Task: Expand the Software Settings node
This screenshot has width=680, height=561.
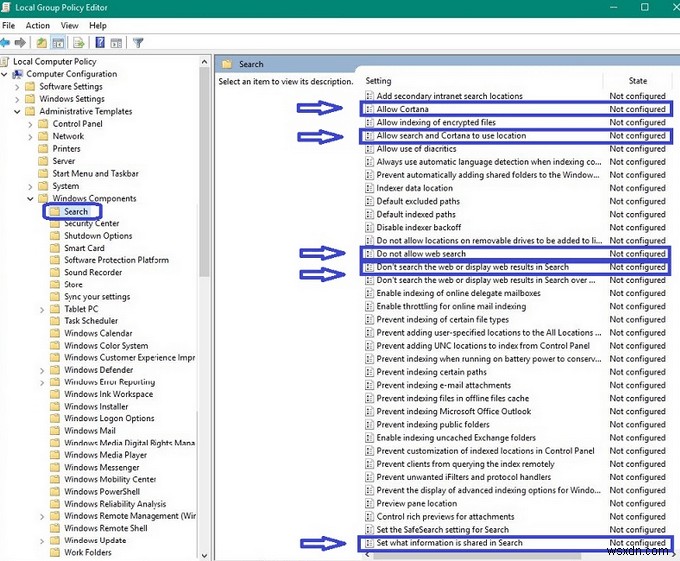Action: click(17, 87)
